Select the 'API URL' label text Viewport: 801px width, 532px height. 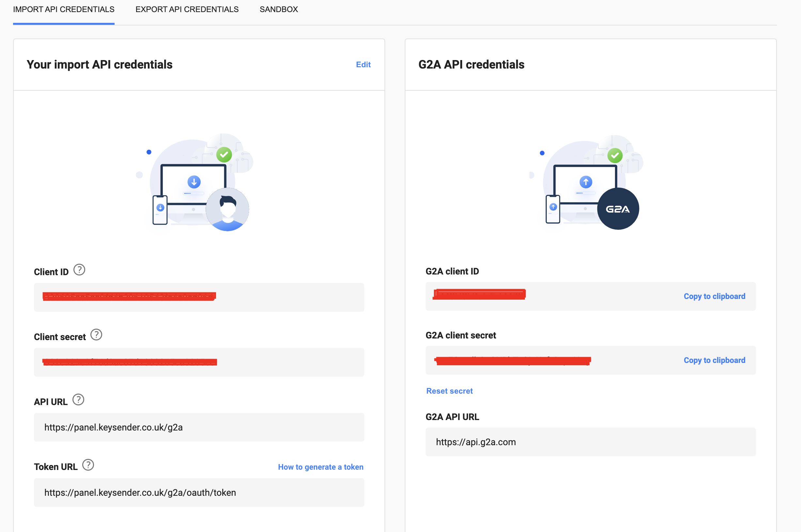tap(51, 402)
